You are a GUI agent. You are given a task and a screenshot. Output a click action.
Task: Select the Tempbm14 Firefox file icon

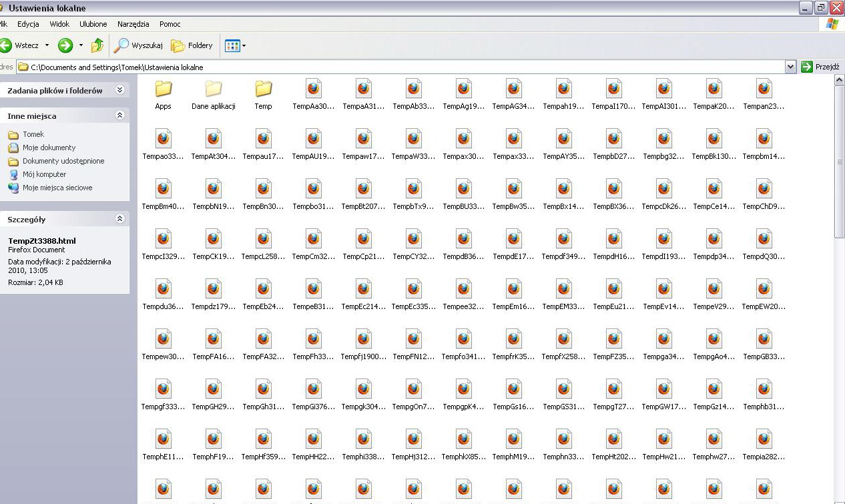click(x=764, y=138)
